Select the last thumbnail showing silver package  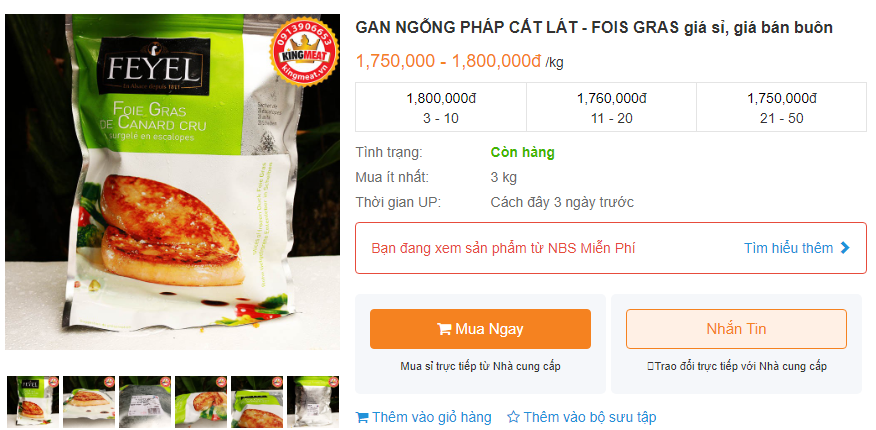click(313, 402)
